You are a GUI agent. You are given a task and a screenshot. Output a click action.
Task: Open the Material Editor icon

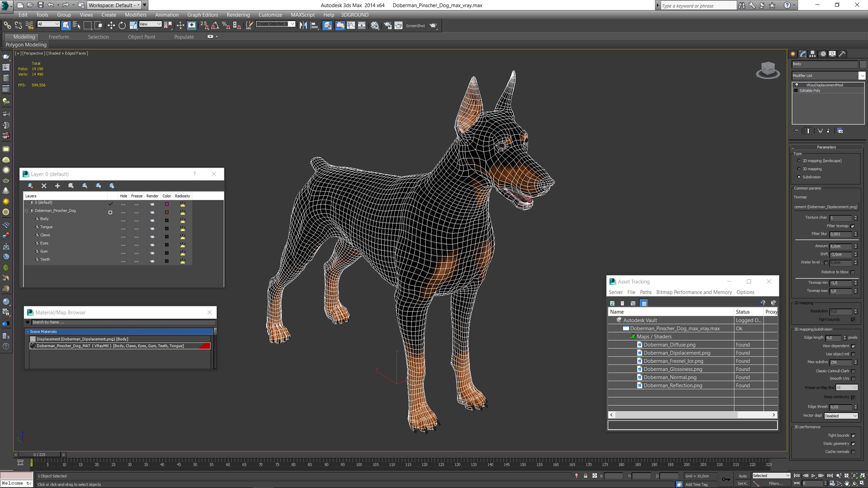(x=375, y=25)
